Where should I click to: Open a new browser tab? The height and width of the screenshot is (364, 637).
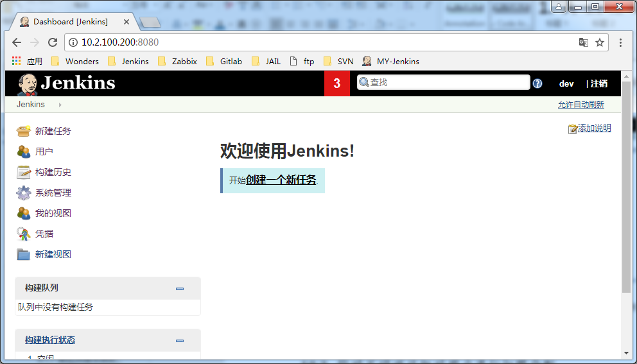point(150,22)
